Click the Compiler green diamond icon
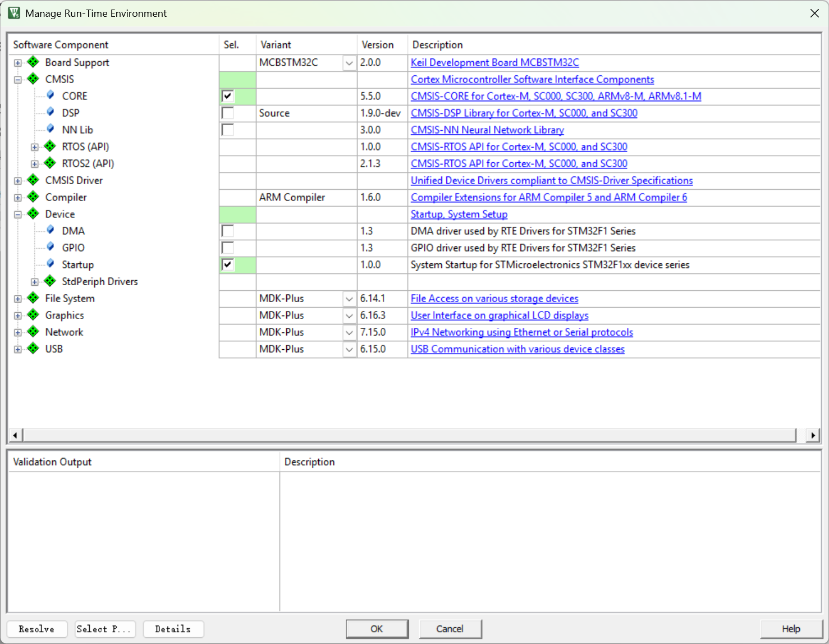Screen dimensions: 829x644 point(34,197)
